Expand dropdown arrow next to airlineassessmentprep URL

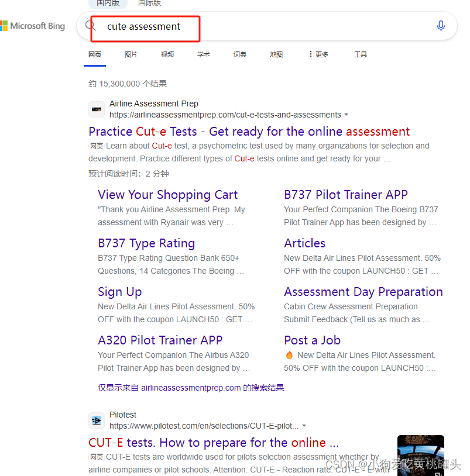346,115
